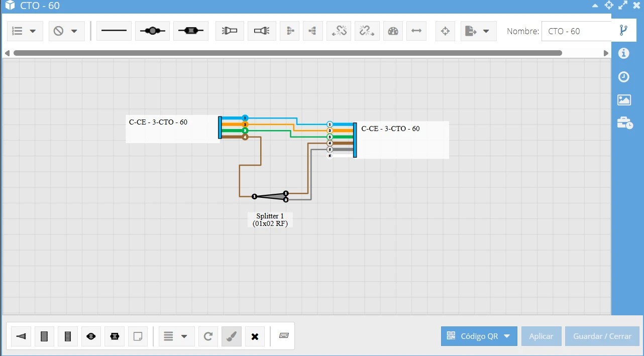Click blue fiber port 1 on left cable
This screenshot has width=644, height=356.
(x=245, y=117)
